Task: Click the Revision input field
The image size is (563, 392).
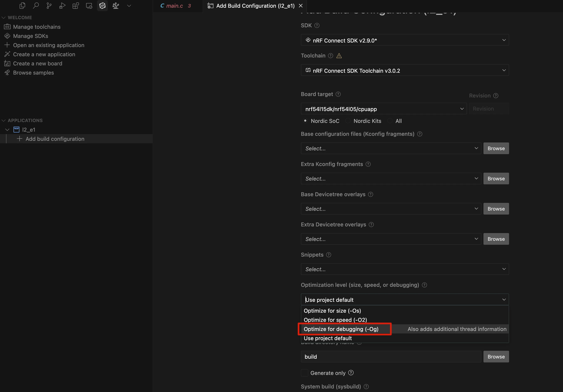Action: coord(488,109)
